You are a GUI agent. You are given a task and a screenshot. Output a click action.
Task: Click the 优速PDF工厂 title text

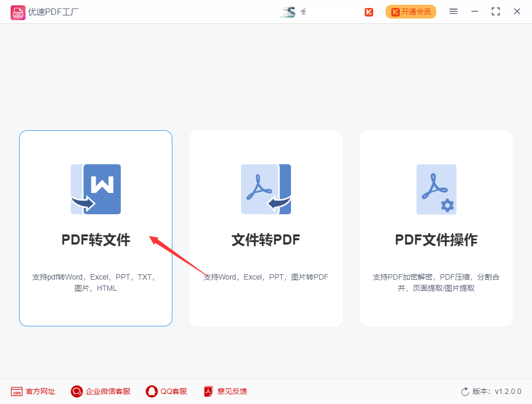53,12
